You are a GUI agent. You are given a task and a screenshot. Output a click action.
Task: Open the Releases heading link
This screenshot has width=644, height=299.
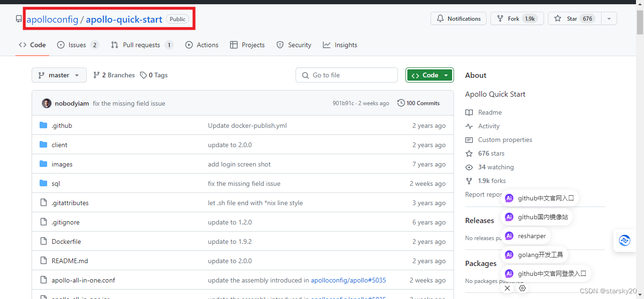(479, 220)
